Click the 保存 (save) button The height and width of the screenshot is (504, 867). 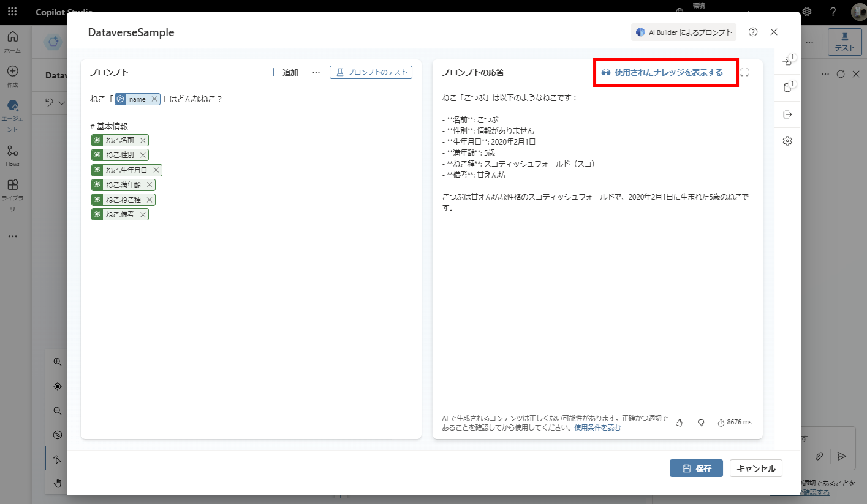click(696, 468)
